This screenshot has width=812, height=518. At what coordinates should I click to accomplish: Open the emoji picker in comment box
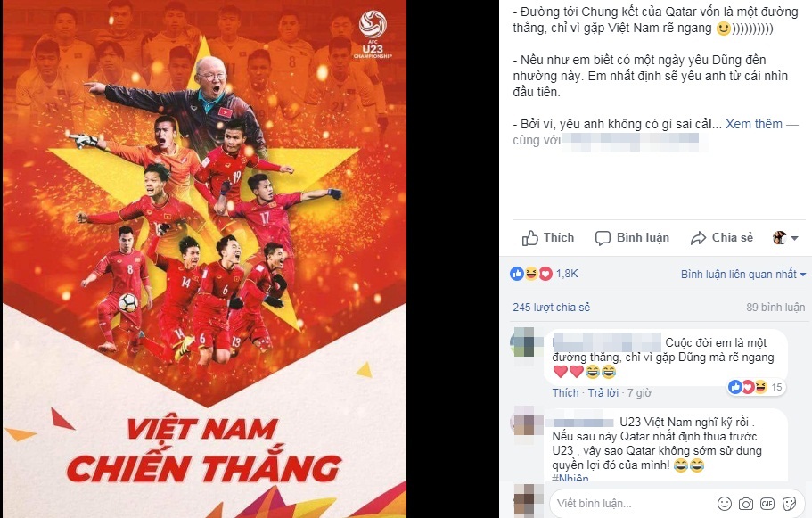(x=725, y=504)
